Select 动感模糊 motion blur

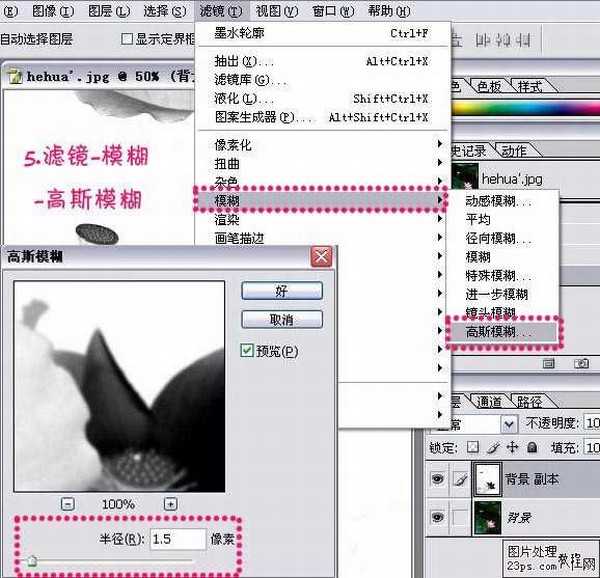coord(503,200)
